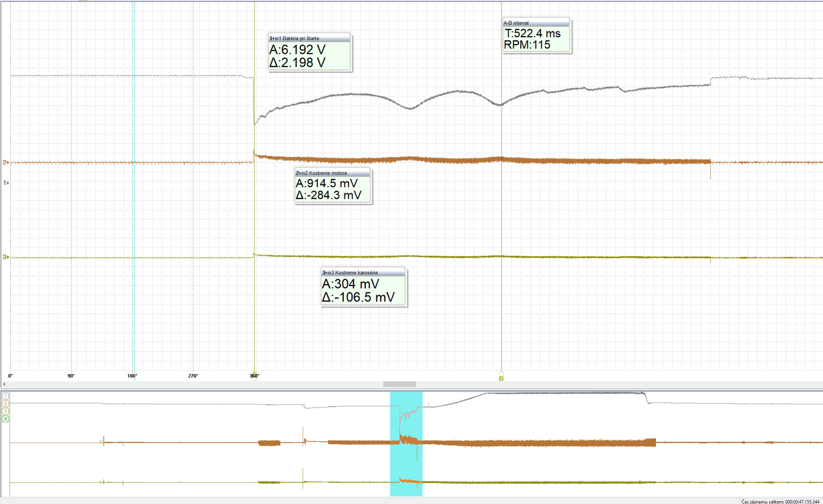Select the Kostrenie motora measurement box
Image resolution: width=823 pixels, height=504 pixels.
click(x=332, y=173)
